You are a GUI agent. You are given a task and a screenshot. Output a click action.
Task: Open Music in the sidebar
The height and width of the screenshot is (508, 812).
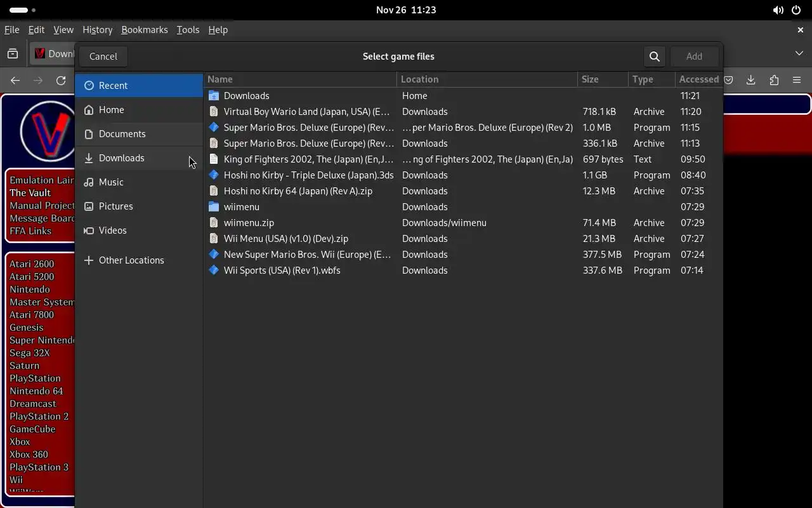pyautogui.click(x=139, y=182)
